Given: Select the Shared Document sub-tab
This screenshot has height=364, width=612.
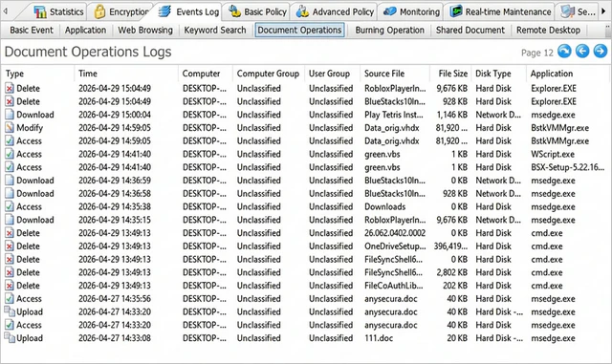Looking at the screenshot, I should point(470,30).
